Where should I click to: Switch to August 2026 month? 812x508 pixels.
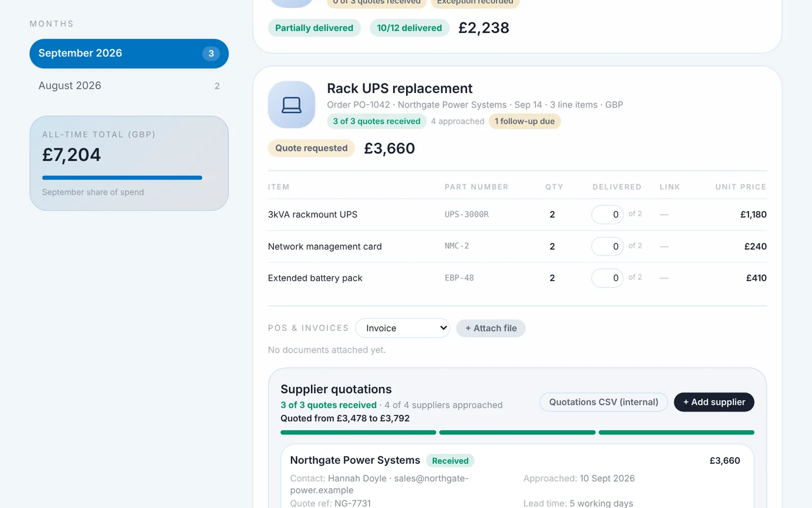click(x=129, y=86)
